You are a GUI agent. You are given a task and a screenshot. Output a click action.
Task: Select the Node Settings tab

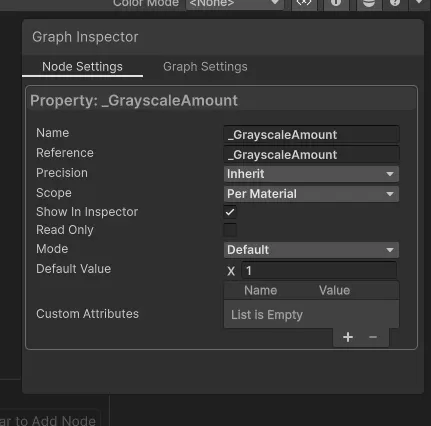click(82, 67)
